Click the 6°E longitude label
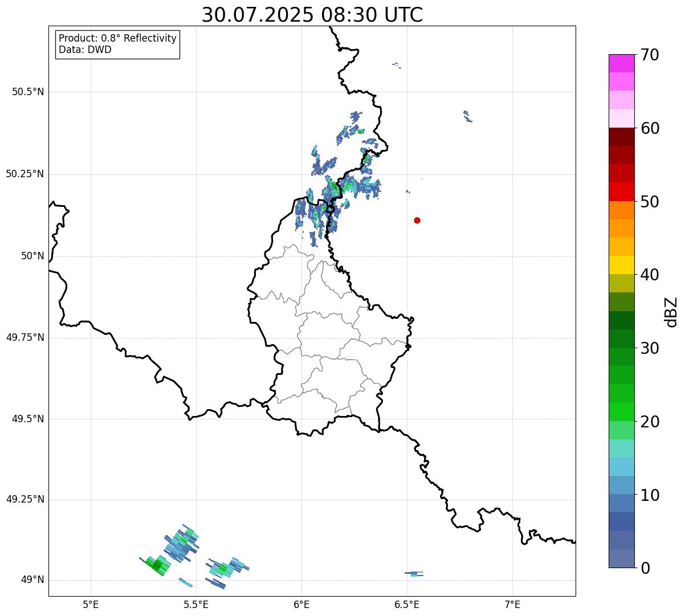The width and height of the screenshot is (685, 616). [x=301, y=604]
